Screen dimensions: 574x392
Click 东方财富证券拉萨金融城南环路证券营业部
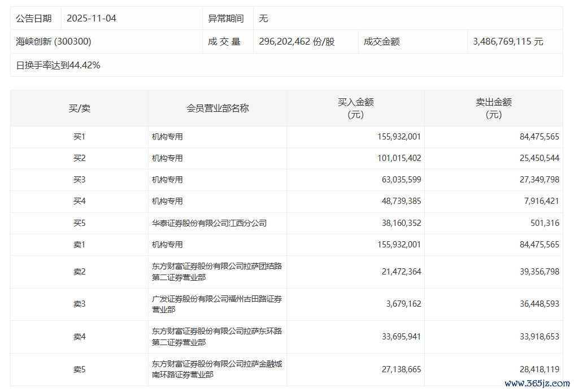(x=217, y=369)
